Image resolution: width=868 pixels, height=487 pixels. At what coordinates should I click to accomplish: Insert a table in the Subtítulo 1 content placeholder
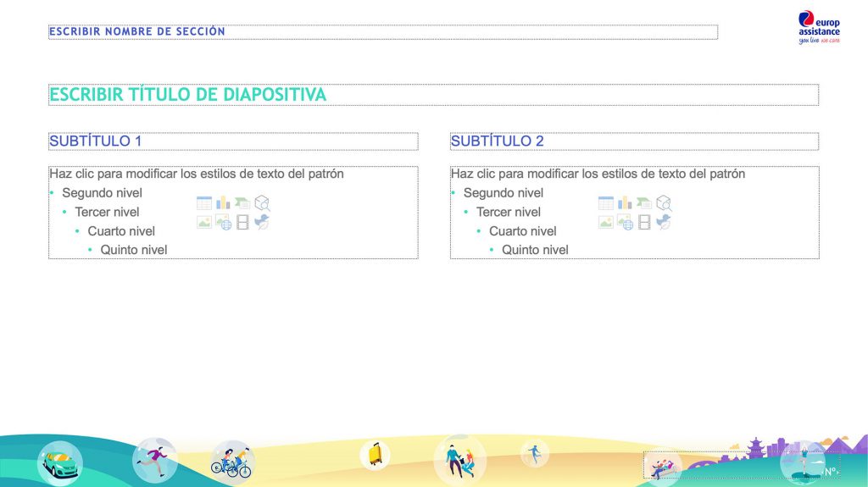click(x=204, y=203)
